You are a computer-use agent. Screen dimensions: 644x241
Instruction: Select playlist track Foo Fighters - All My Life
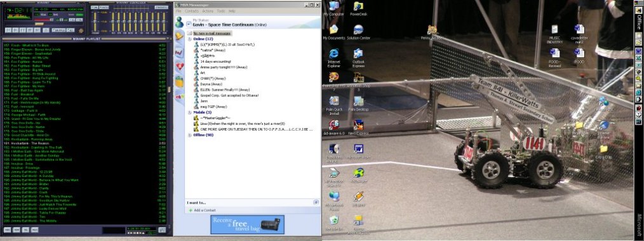point(84,57)
